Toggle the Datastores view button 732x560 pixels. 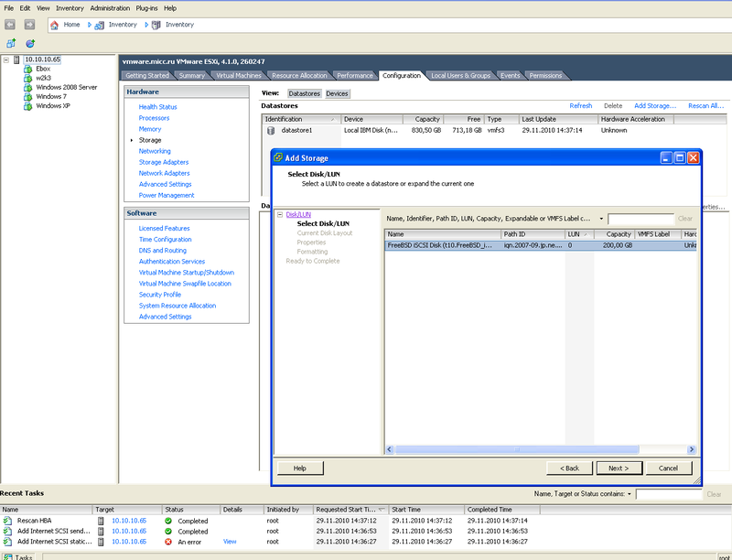(x=305, y=94)
